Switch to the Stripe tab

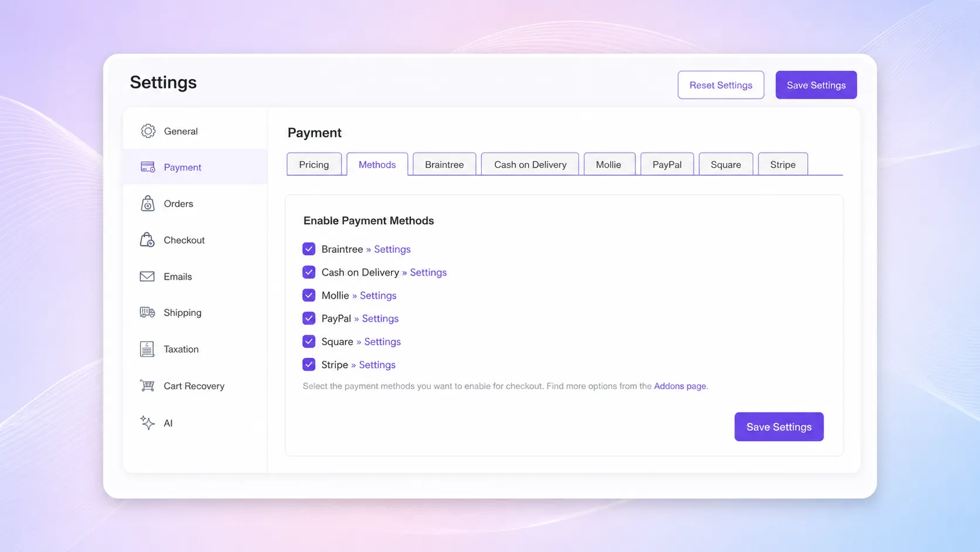tap(783, 164)
